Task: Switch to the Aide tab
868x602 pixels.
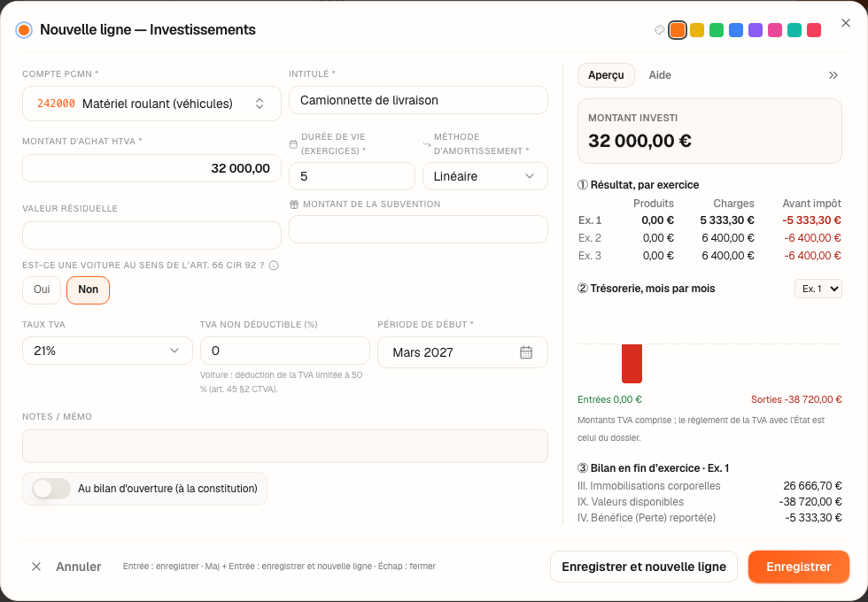Action: click(660, 75)
